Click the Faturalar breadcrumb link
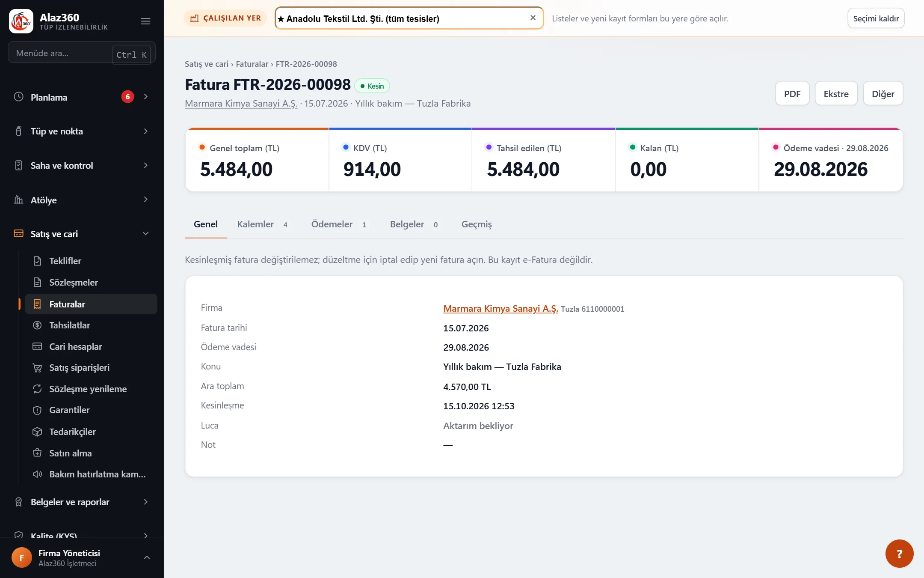Viewport: 924px width, 578px height. tap(252, 64)
